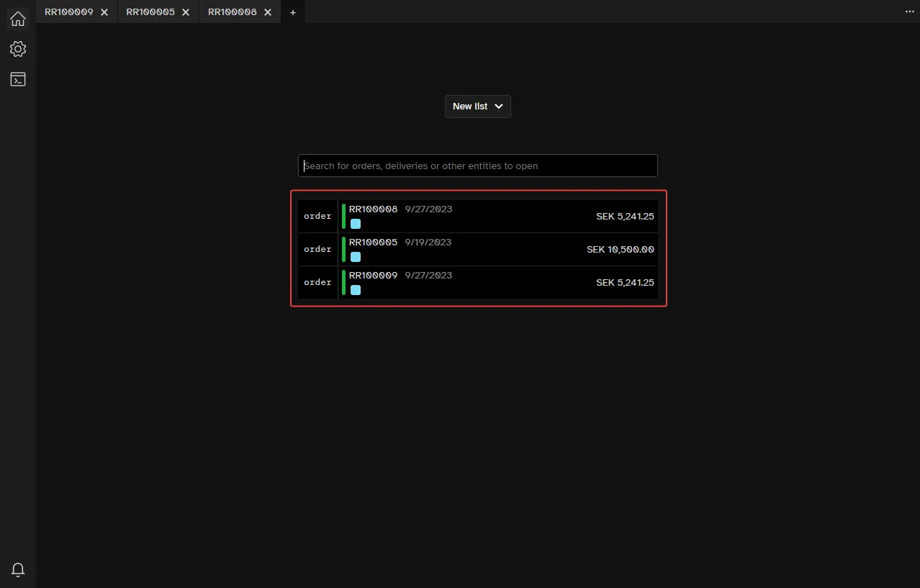920x588 pixels.
Task: Open the Settings gear icon
Action: pos(17,49)
